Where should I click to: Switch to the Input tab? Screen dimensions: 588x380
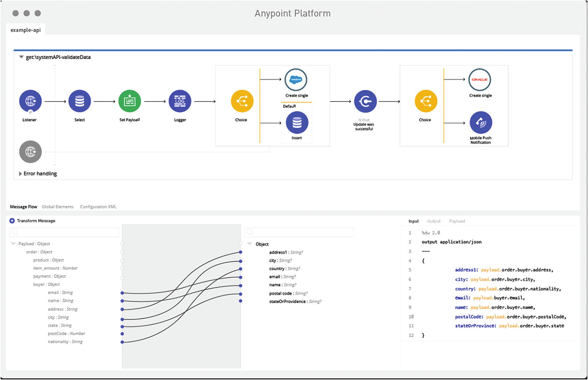click(x=413, y=221)
